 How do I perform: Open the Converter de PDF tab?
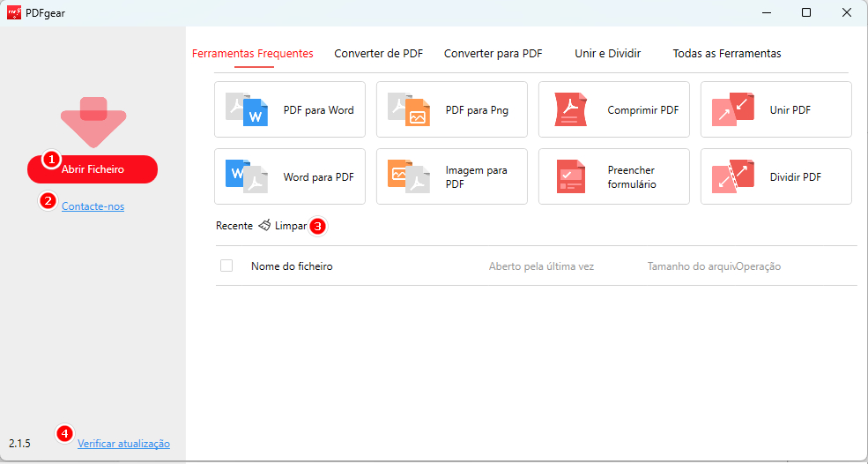(379, 54)
